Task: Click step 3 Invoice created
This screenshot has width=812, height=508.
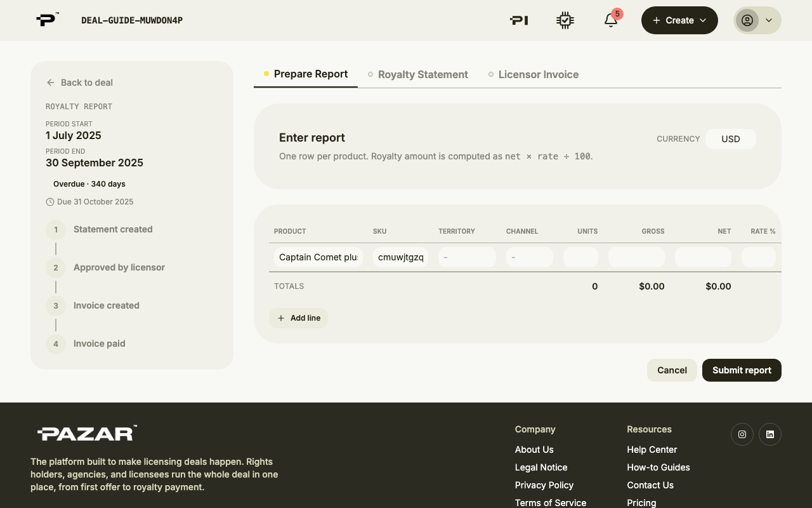Action: [93, 305]
